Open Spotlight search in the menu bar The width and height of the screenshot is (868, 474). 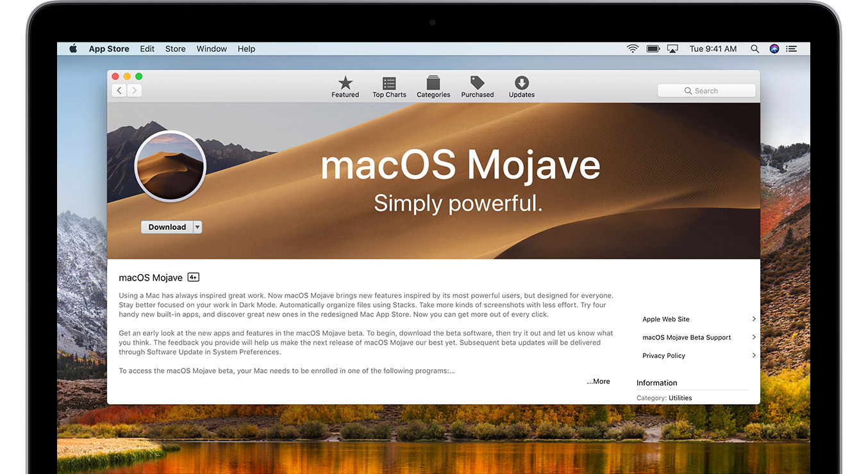755,49
